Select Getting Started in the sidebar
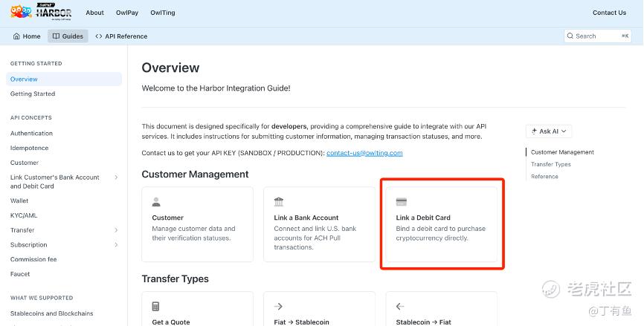The image size is (644, 326). click(33, 94)
